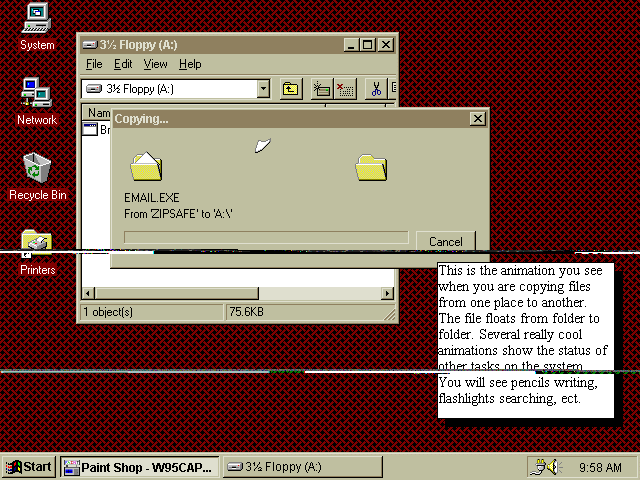Open the Printers desktop folder icon
640x480 pixels.
click(37, 244)
